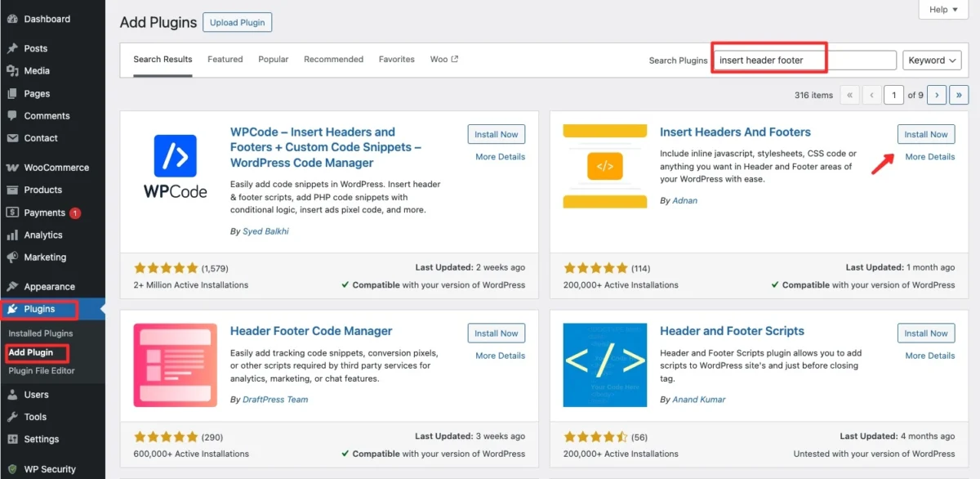Open More Details for Insert Headers And Footers
This screenshot has height=479, width=980.
pos(929,157)
